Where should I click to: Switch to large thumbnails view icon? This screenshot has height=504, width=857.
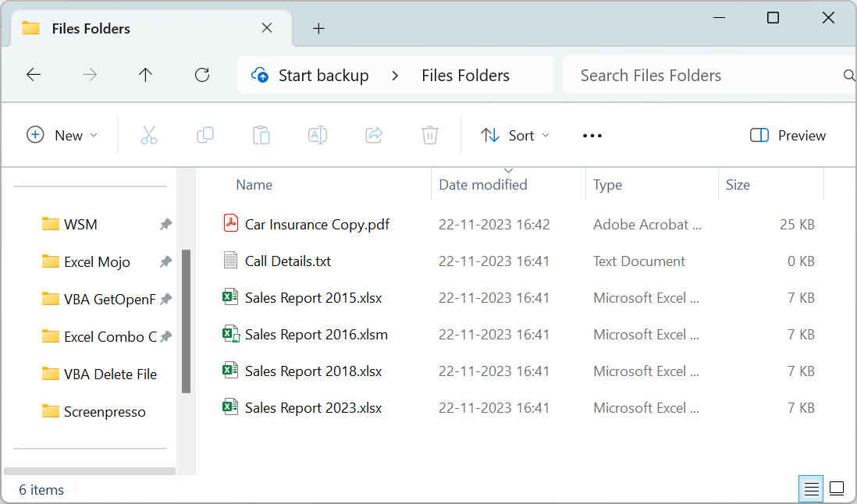tap(837, 488)
